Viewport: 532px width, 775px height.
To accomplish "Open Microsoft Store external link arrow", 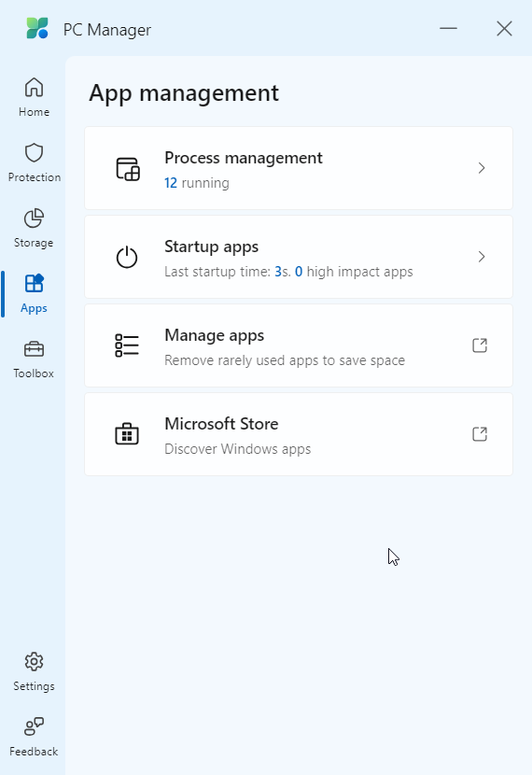I will coord(480,434).
